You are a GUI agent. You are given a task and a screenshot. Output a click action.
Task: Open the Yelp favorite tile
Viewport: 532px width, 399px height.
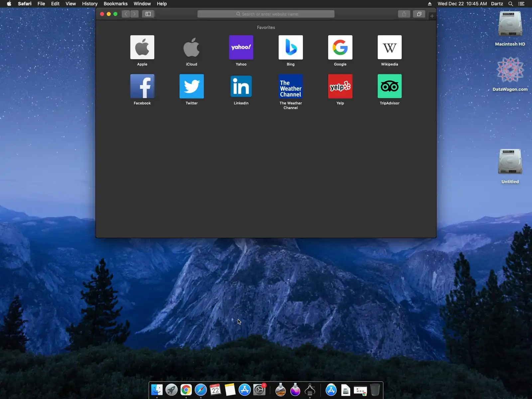340,86
